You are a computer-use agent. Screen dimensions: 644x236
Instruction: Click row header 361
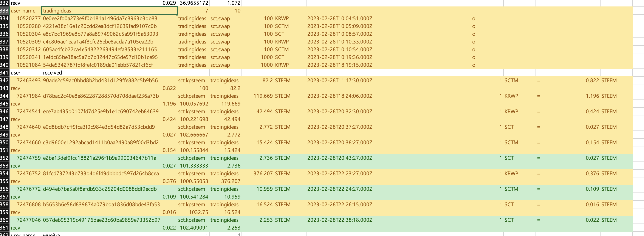(x=4, y=228)
